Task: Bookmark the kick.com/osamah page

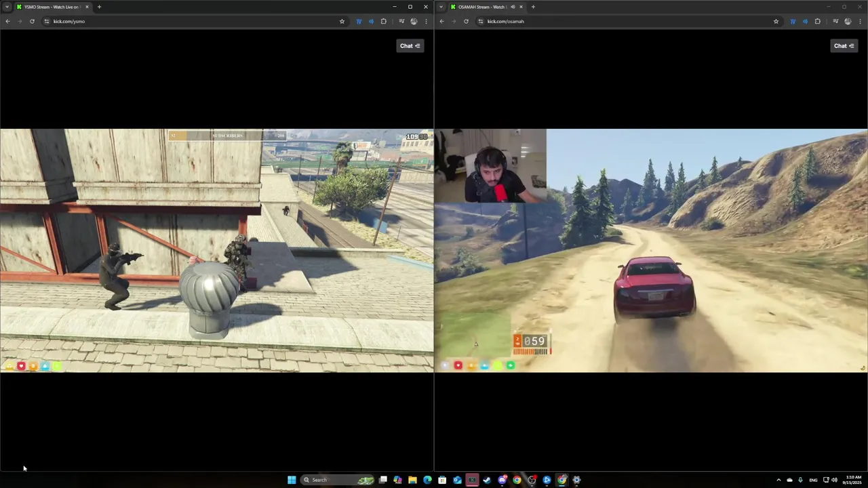Action: 776,21
